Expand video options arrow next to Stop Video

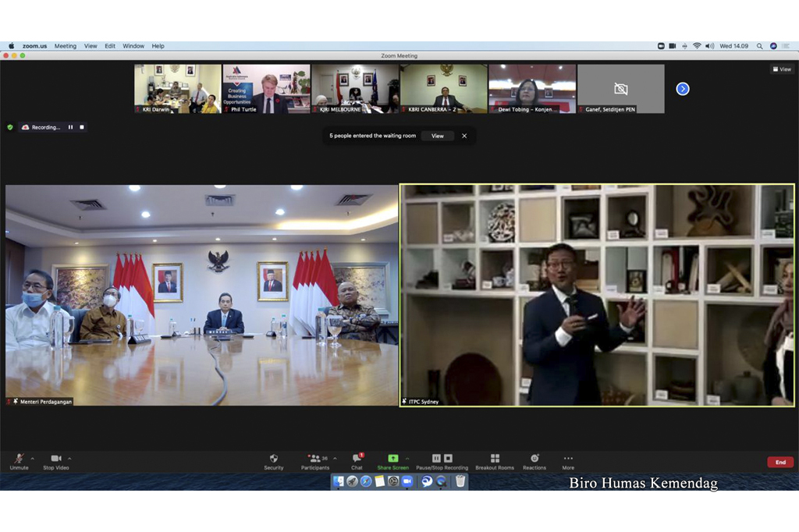coord(69,459)
